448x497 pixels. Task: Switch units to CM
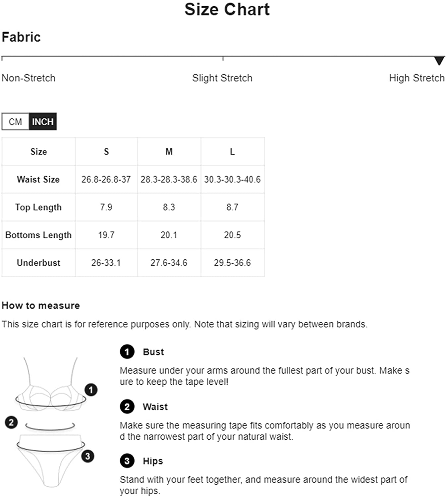tap(16, 122)
